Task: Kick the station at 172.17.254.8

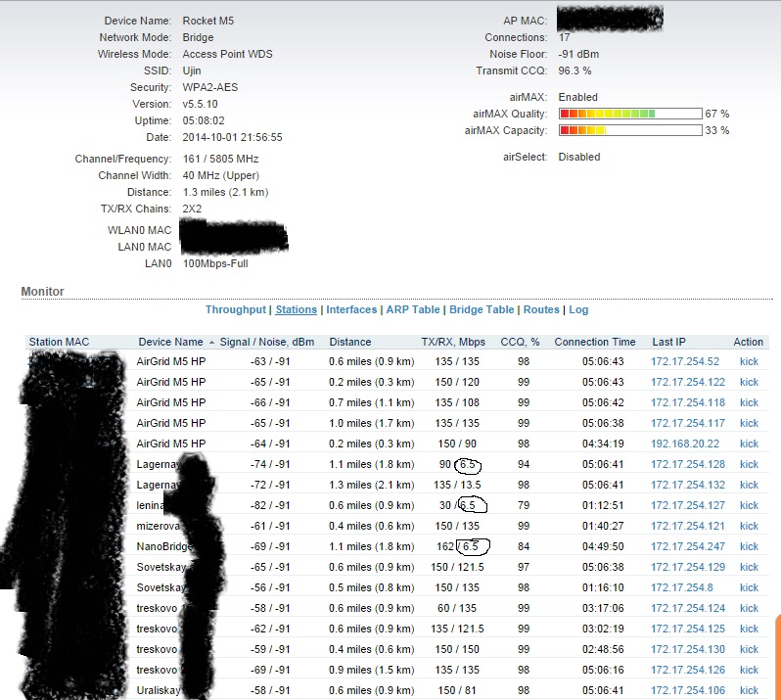Action: [749, 587]
